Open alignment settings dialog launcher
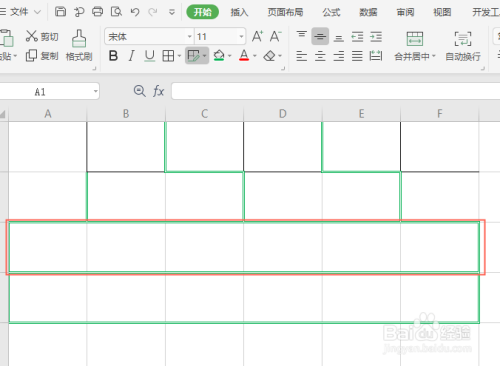Image resolution: width=500 pixels, height=366 pixels. coord(483,68)
